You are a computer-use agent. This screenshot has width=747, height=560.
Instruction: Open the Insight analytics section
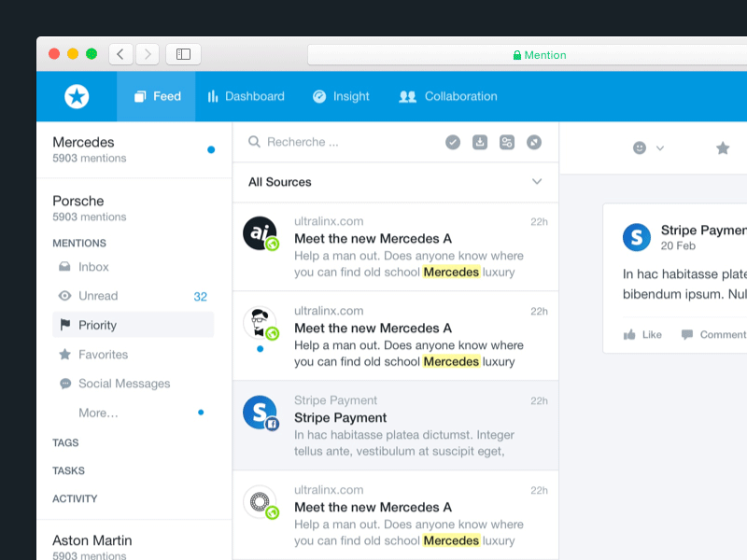coord(341,95)
